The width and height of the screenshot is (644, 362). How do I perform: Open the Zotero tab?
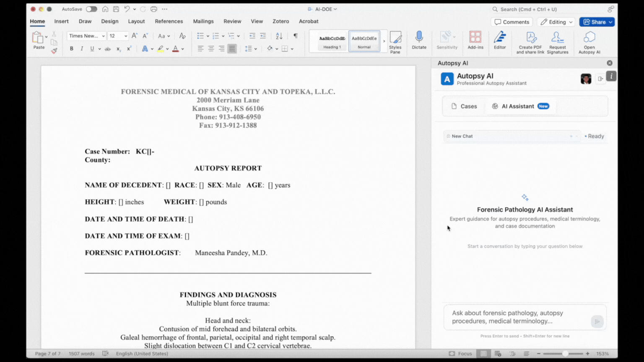click(x=280, y=21)
